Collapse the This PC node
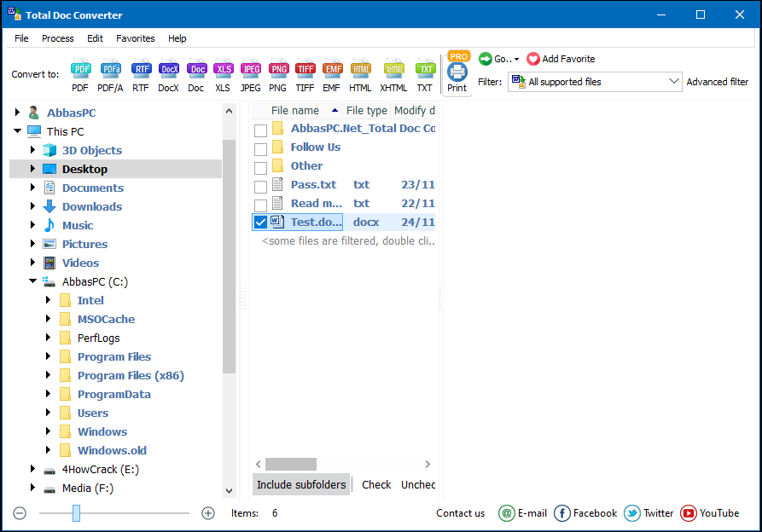 [18, 130]
